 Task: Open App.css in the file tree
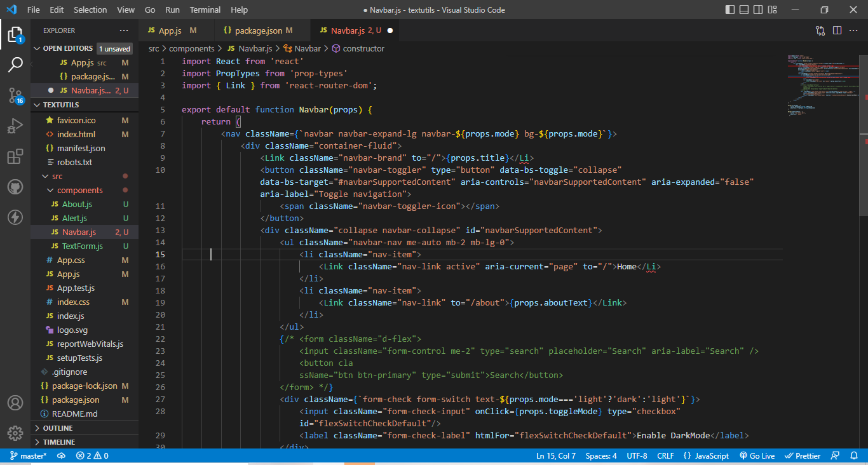85,260
